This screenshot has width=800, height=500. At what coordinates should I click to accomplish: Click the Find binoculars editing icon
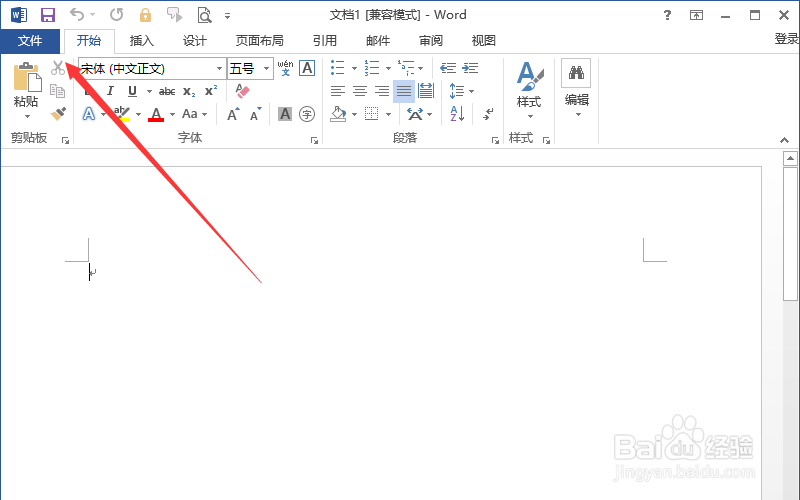tap(576, 72)
